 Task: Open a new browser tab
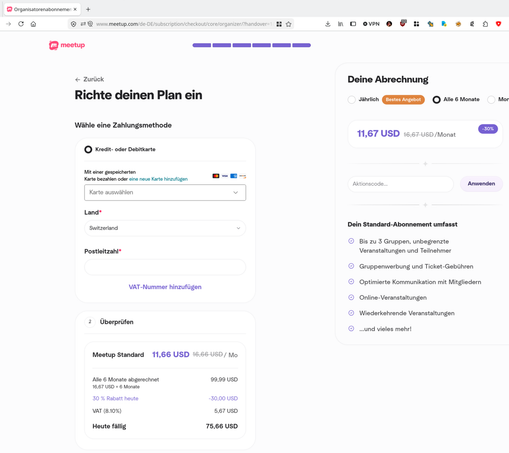pyautogui.click(x=88, y=9)
